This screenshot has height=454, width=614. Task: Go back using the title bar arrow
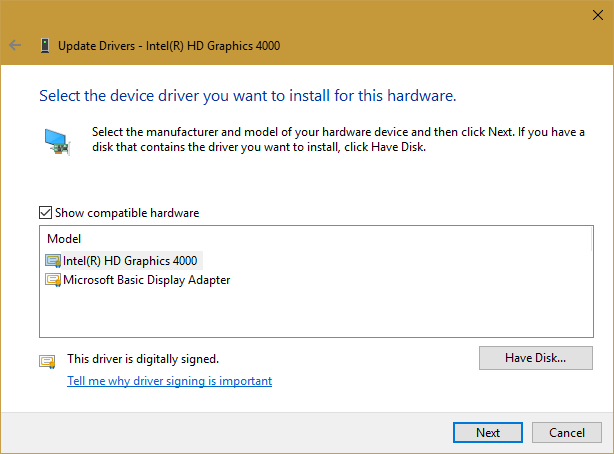pyautogui.click(x=15, y=45)
